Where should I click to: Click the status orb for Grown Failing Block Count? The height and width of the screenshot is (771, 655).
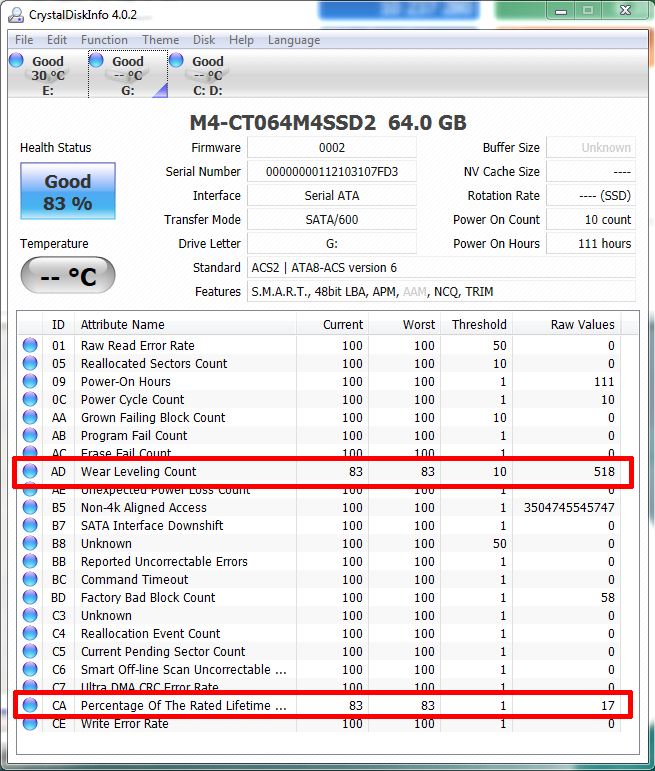tap(30, 417)
